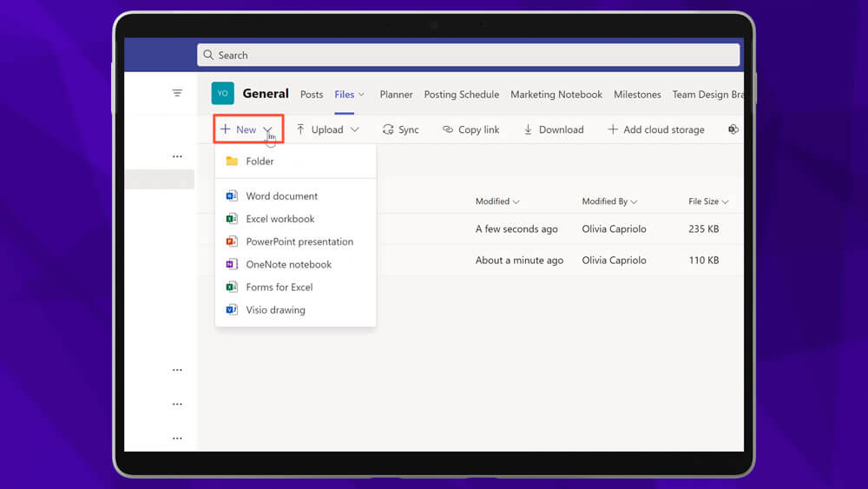
Task: Open the YO team avatar
Action: pyautogui.click(x=223, y=94)
